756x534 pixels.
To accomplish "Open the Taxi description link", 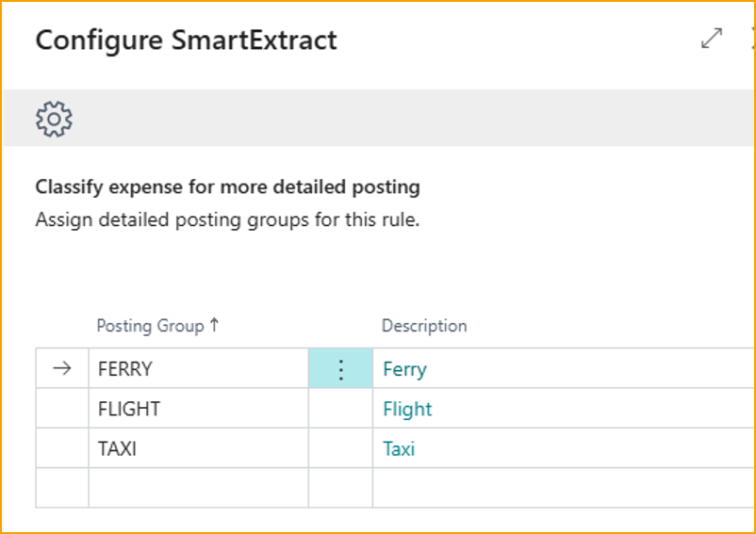I will (399, 448).
